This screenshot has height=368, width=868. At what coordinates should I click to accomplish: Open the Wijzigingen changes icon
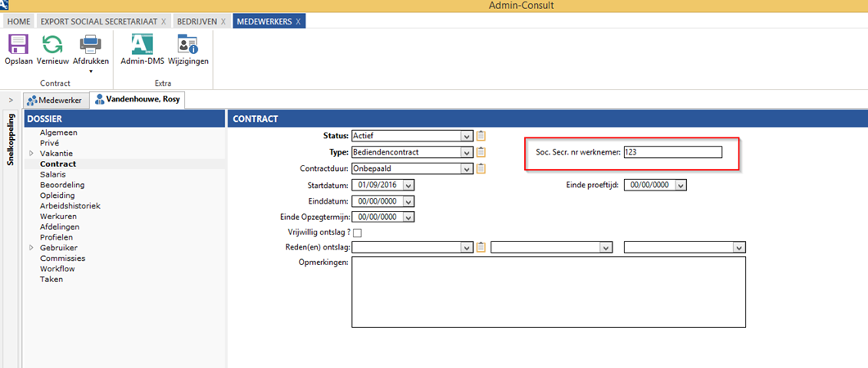tap(188, 45)
